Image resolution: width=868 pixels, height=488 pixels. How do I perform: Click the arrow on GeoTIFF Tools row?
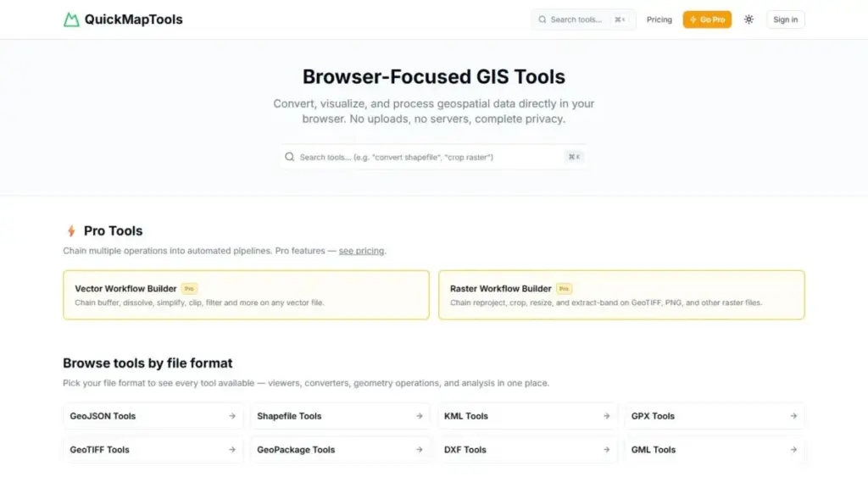coord(232,450)
